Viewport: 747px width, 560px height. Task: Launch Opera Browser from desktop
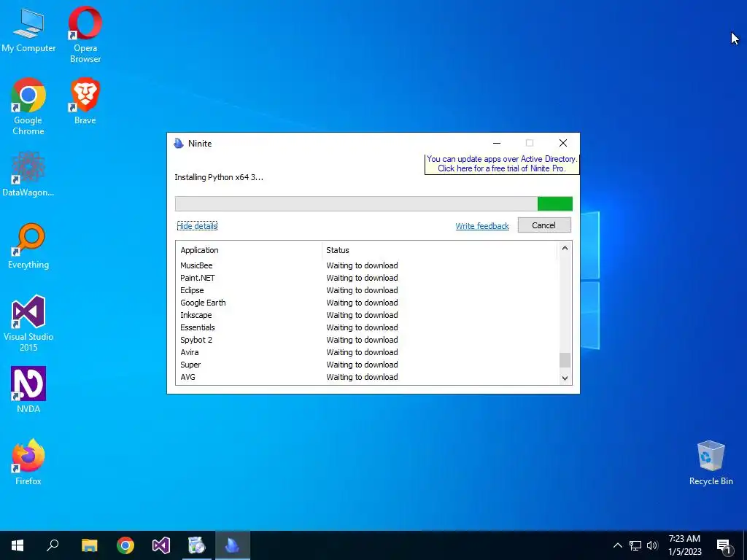click(85, 34)
